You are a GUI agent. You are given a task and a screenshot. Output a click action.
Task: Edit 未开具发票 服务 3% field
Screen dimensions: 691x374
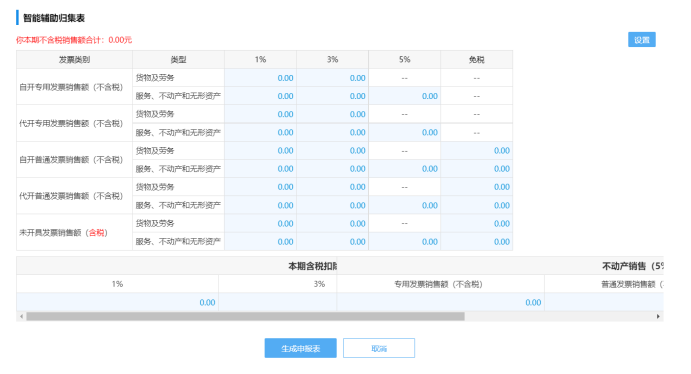coord(333,241)
